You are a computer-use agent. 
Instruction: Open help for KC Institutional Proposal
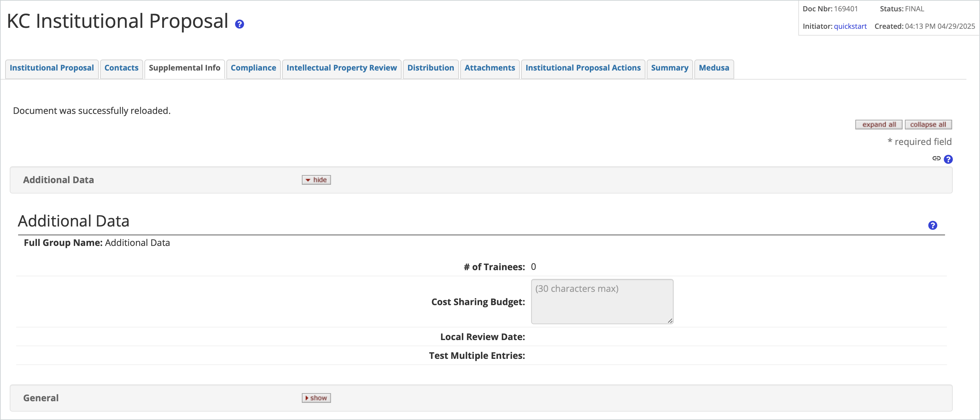(239, 24)
